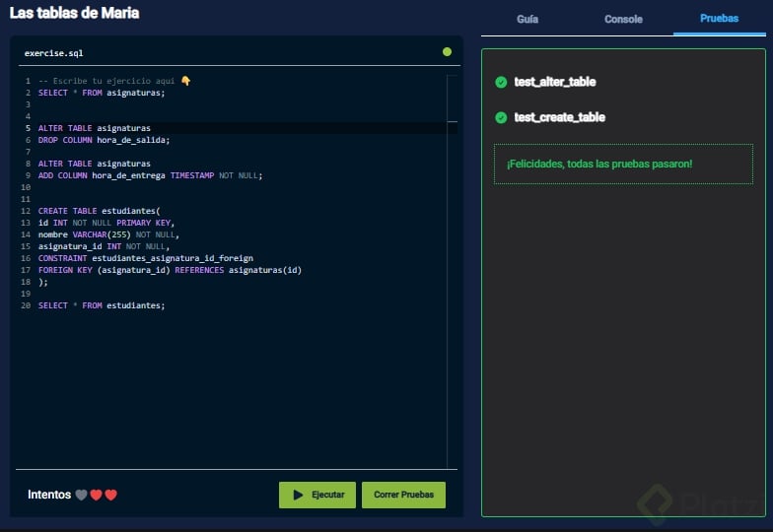Screen dimensions: 773x532
Task: Click the exercise.sql file name
Action: (x=53, y=53)
